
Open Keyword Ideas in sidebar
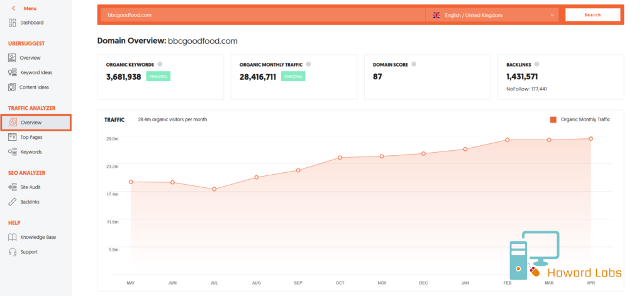(36, 73)
